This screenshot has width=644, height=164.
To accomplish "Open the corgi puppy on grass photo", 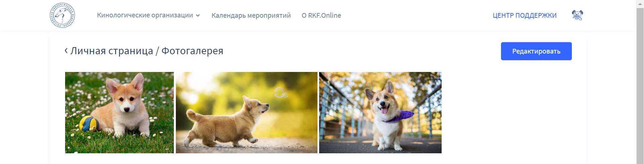I will [119, 112].
